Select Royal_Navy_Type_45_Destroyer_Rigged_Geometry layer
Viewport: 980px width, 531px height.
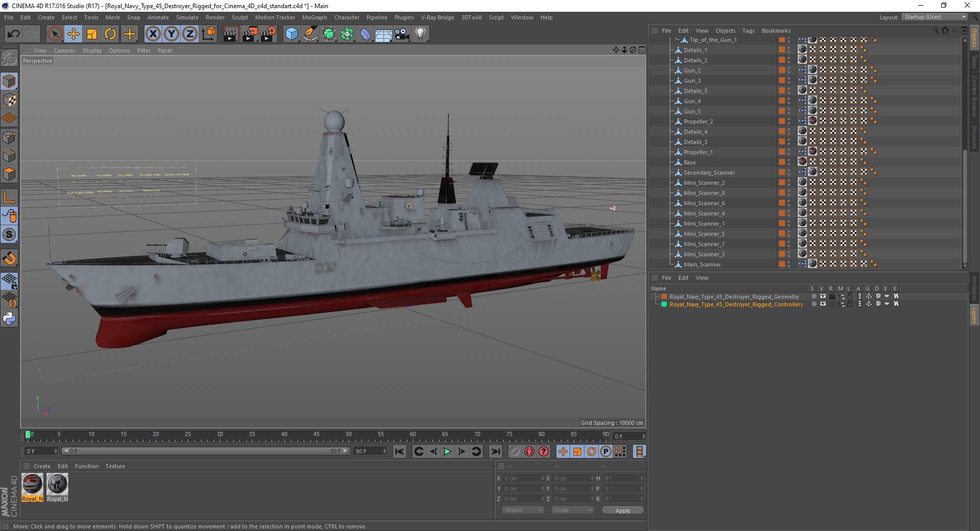pos(734,297)
